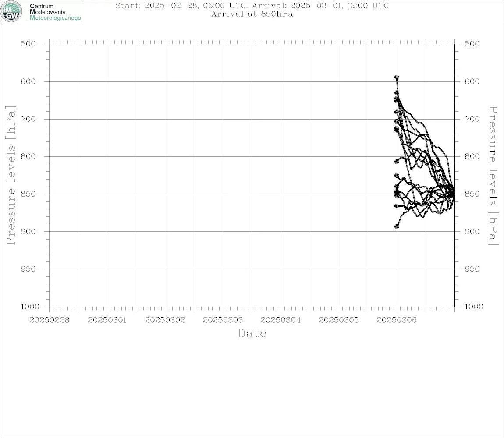Image resolution: width=504 pixels, height=438 pixels.
Task: Click right axis label 700
Action: [x=472, y=119]
